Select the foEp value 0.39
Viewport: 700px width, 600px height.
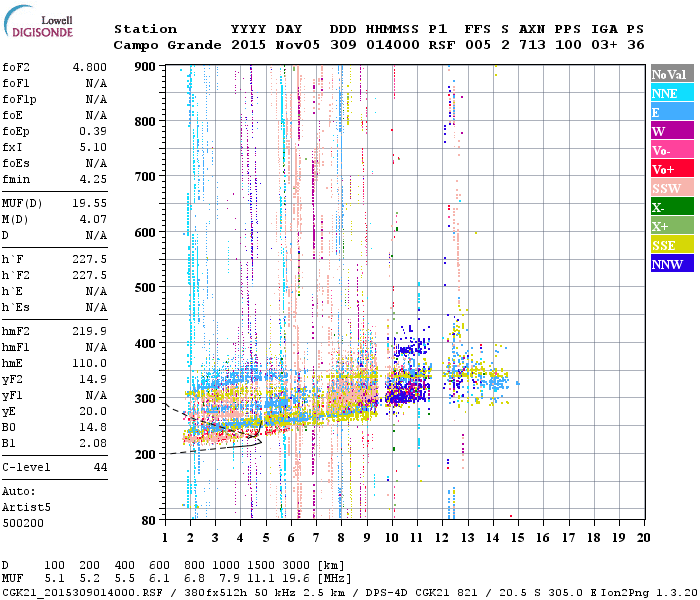click(x=93, y=131)
